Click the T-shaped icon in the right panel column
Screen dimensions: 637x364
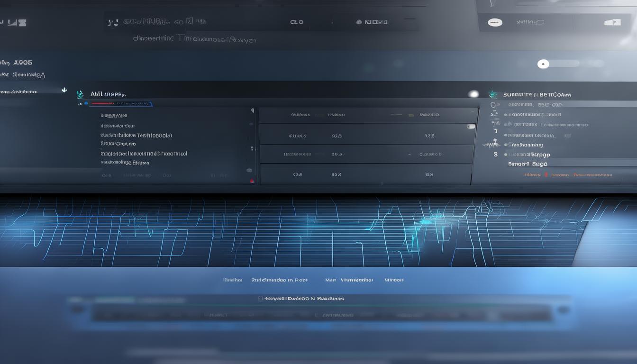[495, 131]
